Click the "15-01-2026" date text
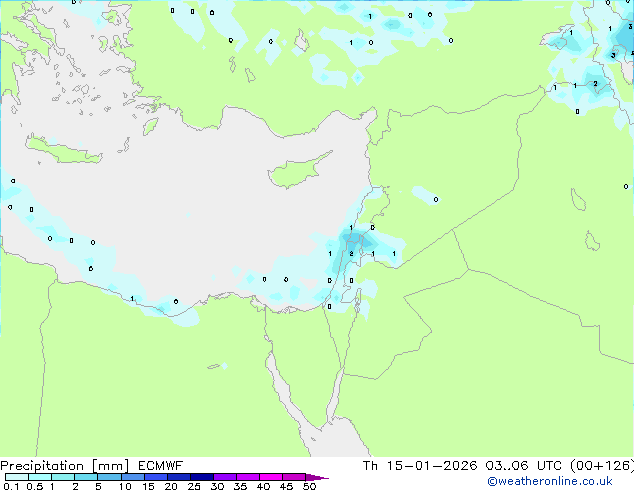The image size is (634, 490). [431, 466]
